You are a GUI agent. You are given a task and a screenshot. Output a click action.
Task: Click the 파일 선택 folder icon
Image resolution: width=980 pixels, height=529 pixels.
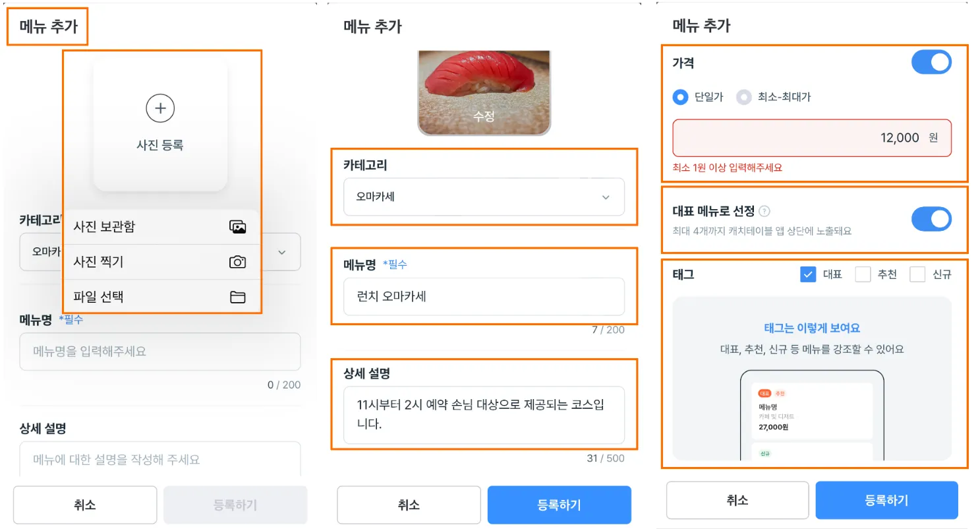coord(237,297)
